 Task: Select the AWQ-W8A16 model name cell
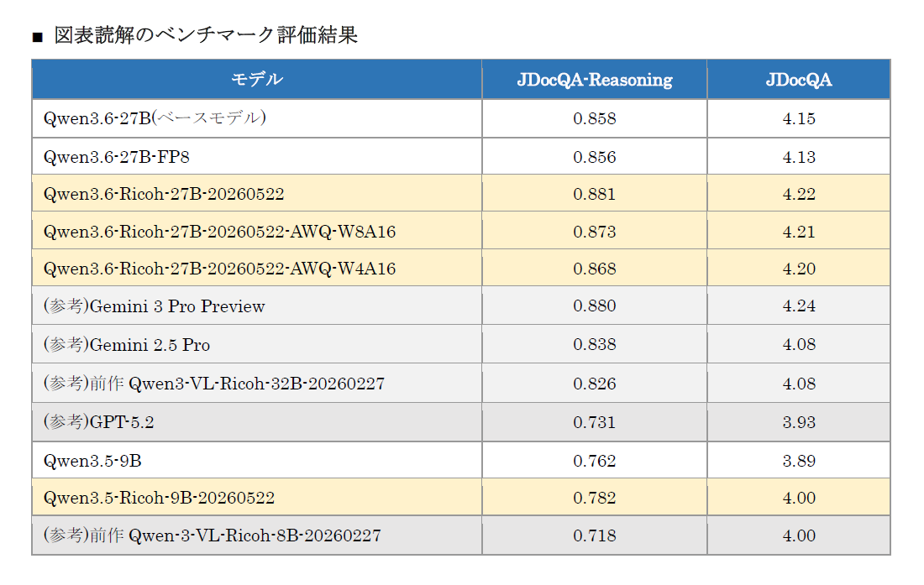[257, 232]
